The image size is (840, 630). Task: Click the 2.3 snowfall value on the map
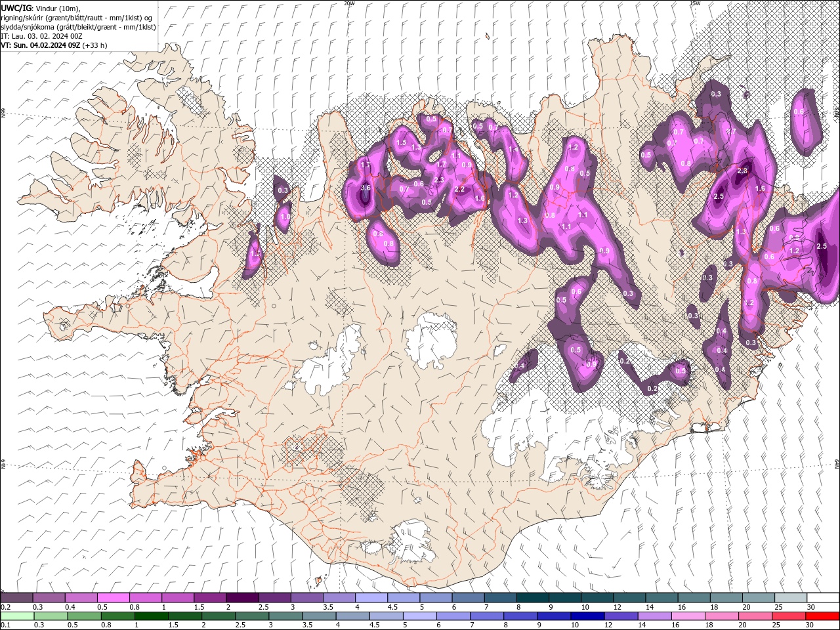coord(439,180)
